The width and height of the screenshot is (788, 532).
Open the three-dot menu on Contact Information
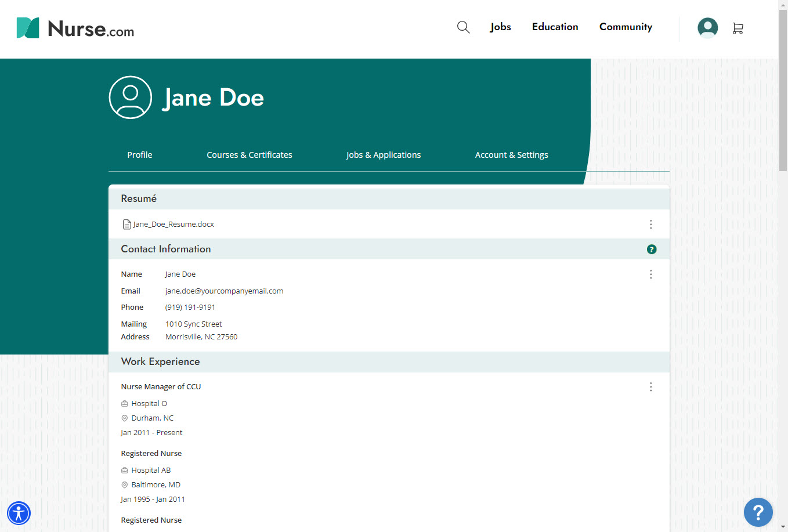pyautogui.click(x=650, y=274)
